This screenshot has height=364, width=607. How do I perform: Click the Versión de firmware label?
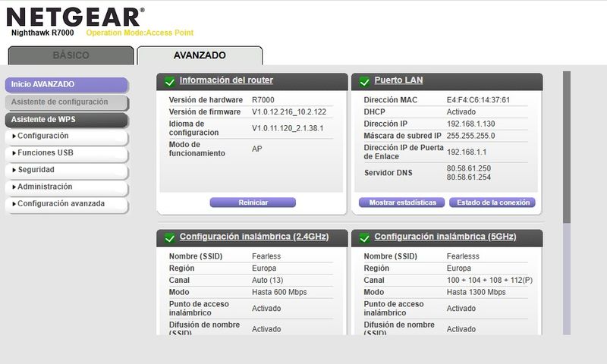[205, 111]
